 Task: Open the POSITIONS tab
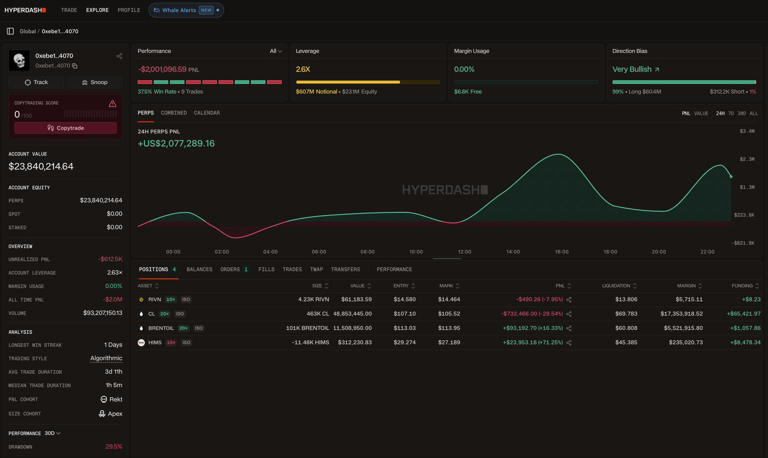click(157, 269)
